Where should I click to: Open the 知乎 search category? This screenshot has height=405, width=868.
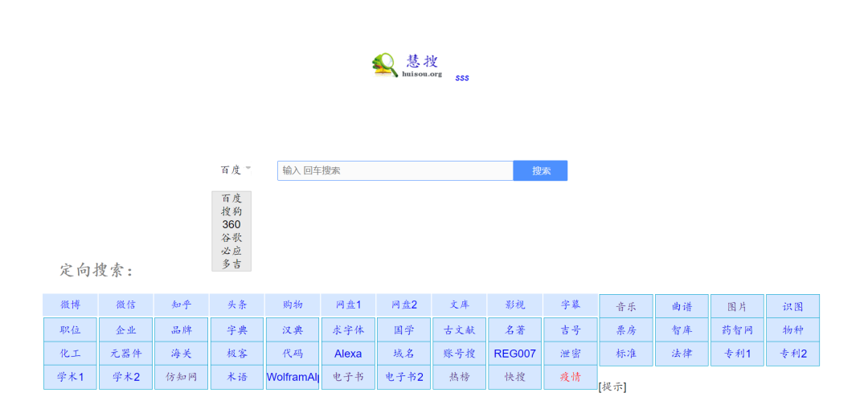tap(181, 305)
